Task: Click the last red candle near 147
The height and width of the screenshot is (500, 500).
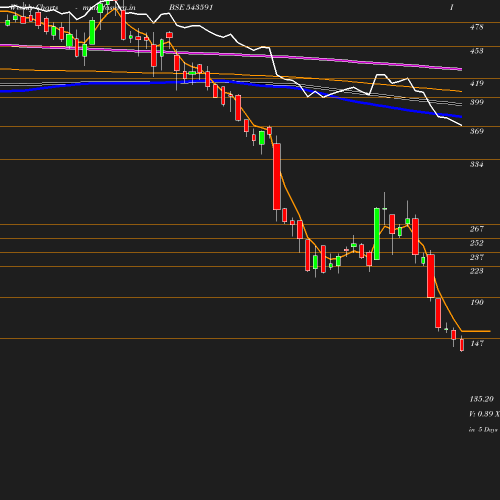Action: (x=462, y=345)
